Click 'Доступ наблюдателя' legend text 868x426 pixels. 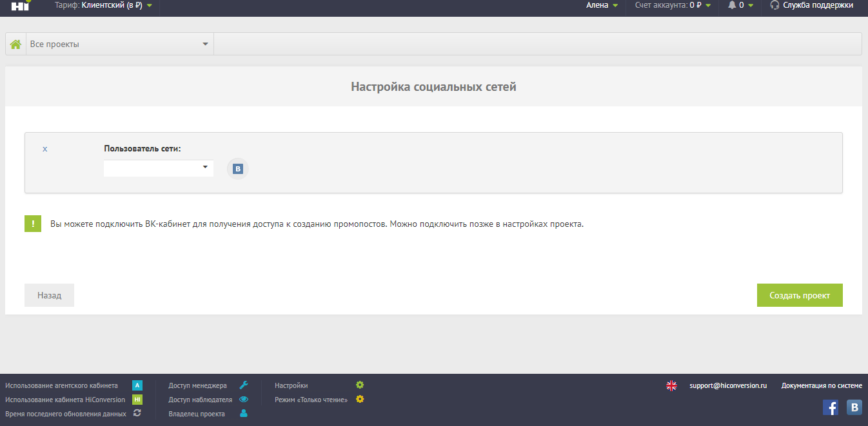(201, 400)
